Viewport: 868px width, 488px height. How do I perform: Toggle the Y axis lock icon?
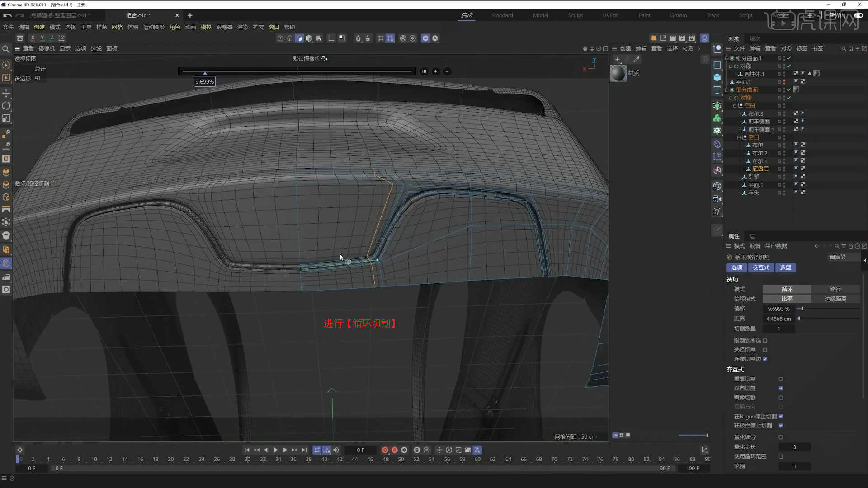tap(42, 38)
